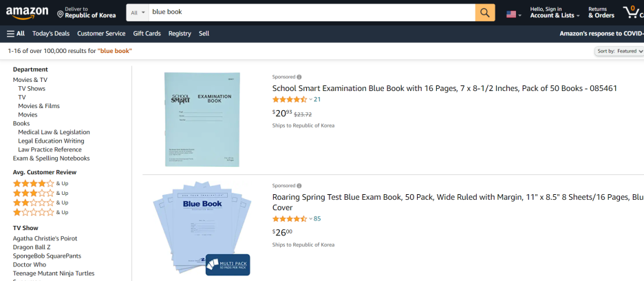Open the hamburger All menu

(x=16, y=34)
